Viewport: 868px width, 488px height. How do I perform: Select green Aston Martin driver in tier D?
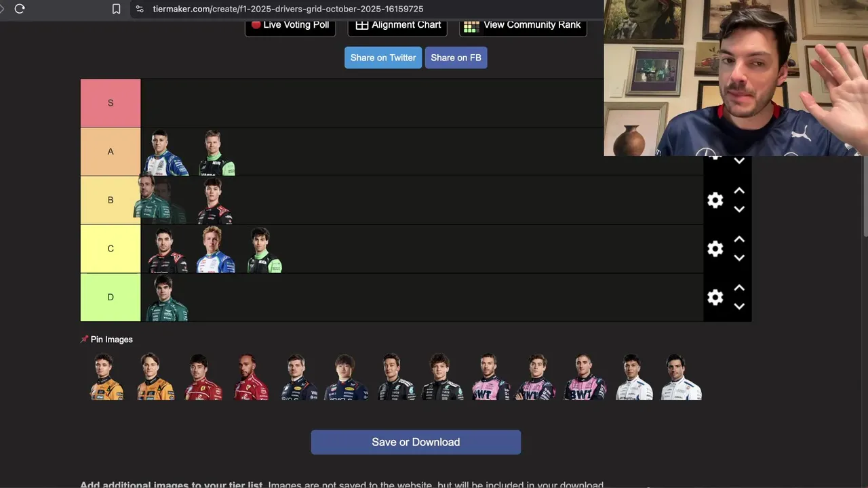[x=166, y=298]
